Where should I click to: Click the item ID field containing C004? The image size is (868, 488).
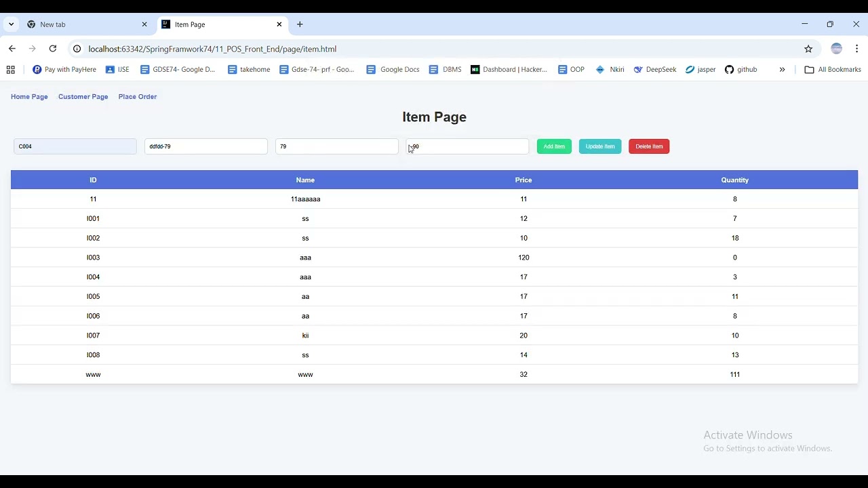[x=75, y=146]
